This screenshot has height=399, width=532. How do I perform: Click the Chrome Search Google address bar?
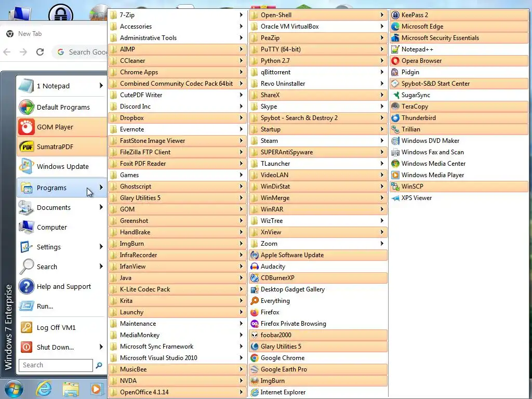pyautogui.click(x=80, y=52)
